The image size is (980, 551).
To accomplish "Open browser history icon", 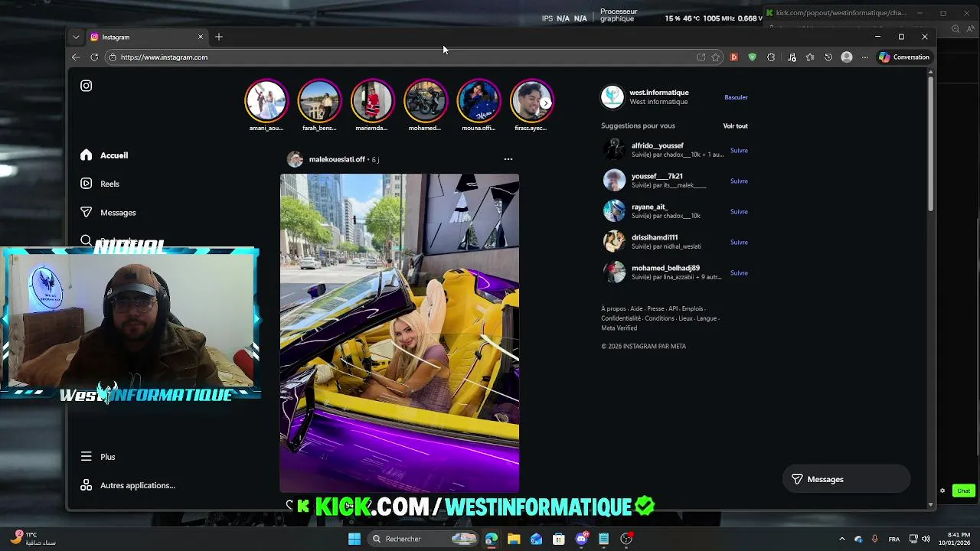I will point(828,57).
